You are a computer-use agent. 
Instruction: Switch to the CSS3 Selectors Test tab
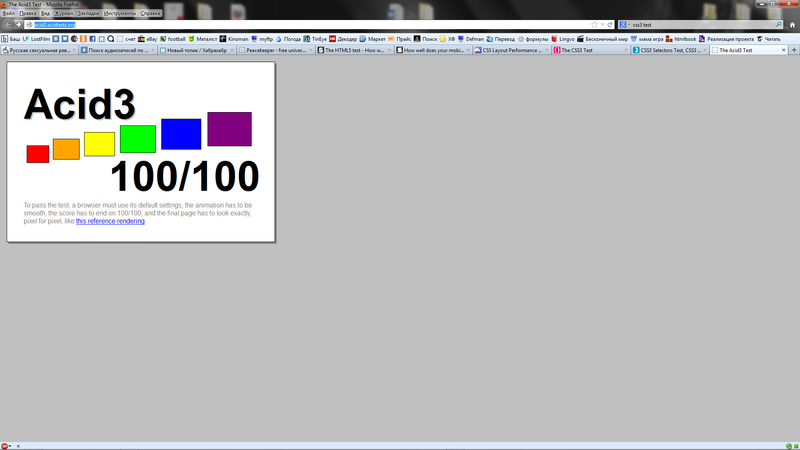pos(669,50)
